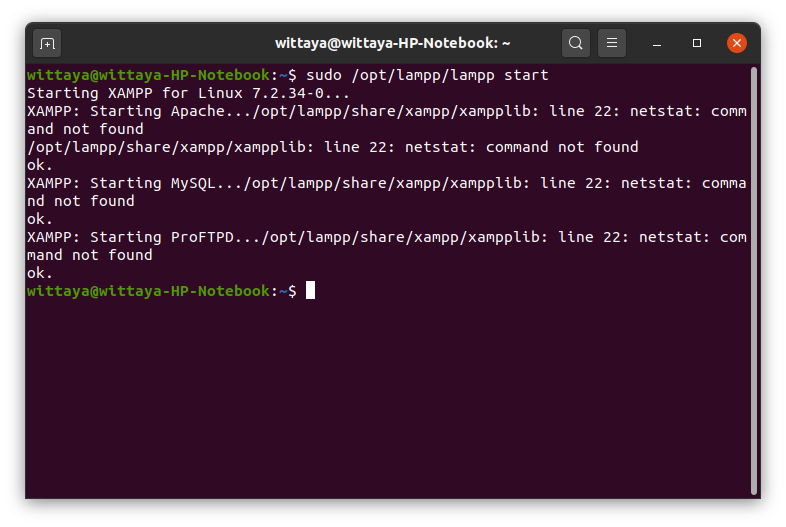The image size is (786, 527).
Task: Click the cursor block at the bottom prompt
Action: [x=311, y=290]
